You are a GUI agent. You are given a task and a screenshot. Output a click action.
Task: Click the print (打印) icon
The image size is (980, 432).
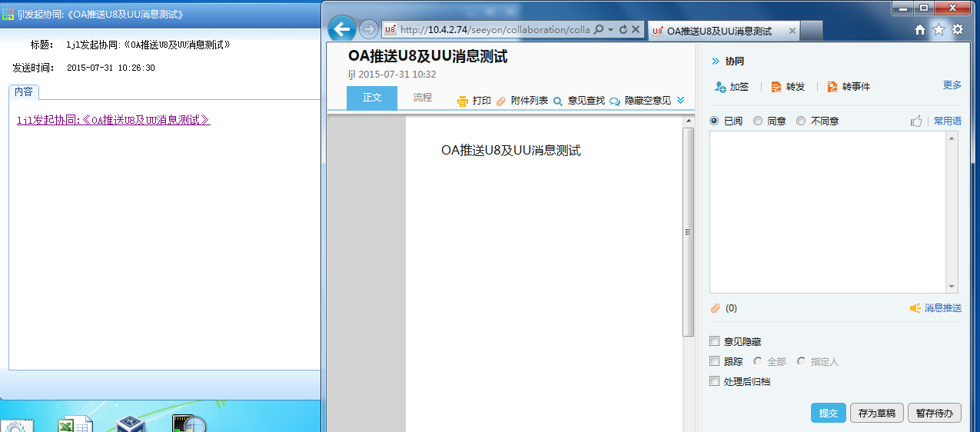click(x=463, y=101)
